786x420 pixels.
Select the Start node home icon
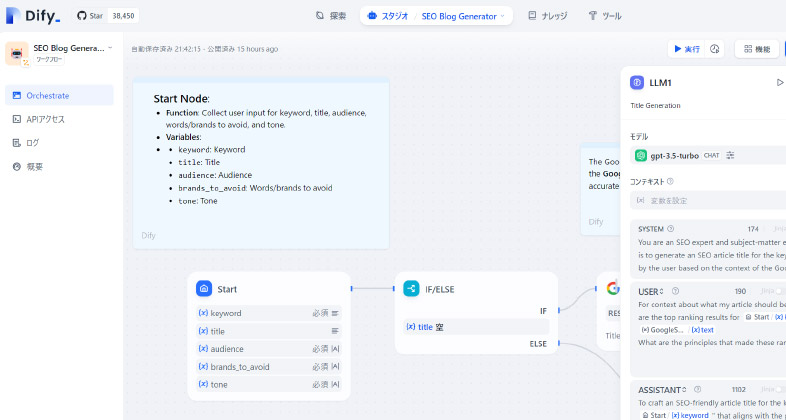pyautogui.click(x=203, y=289)
